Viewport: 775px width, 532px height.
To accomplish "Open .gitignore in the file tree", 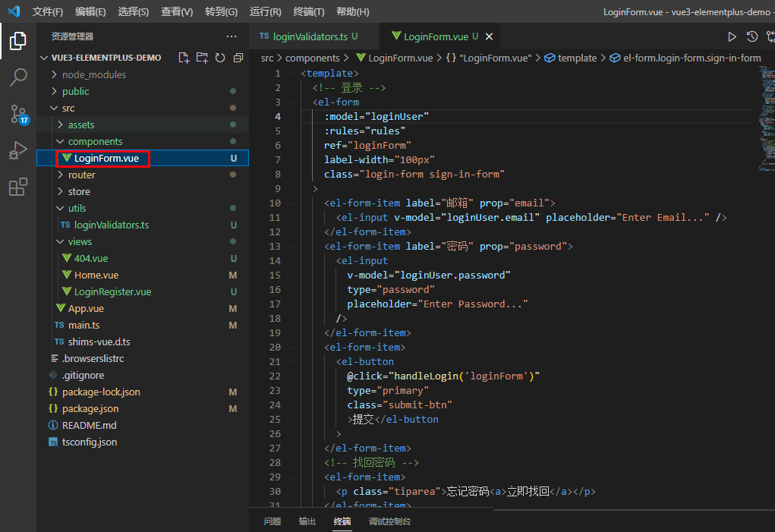I will coord(143,376).
